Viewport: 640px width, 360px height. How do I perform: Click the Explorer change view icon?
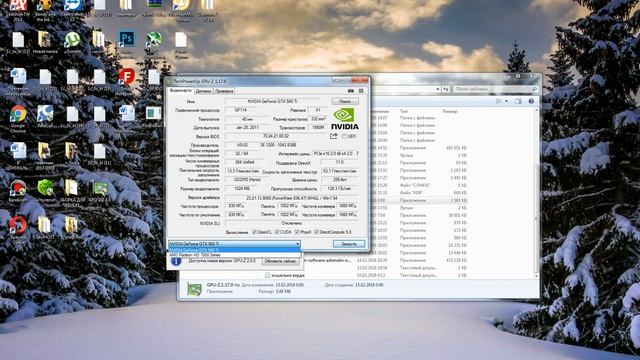pos(499,101)
